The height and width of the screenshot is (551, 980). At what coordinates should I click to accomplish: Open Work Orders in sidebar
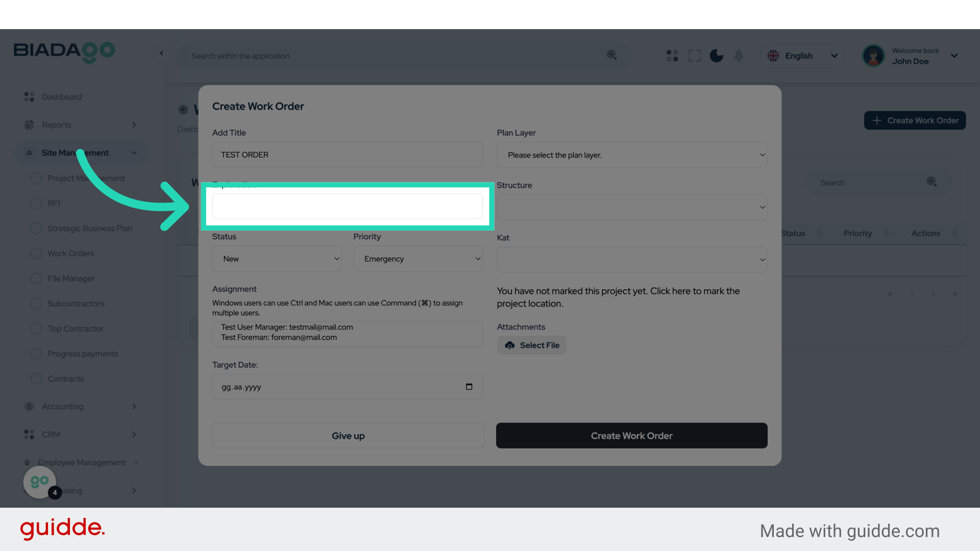pyautogui.click(x=70, y=254)
